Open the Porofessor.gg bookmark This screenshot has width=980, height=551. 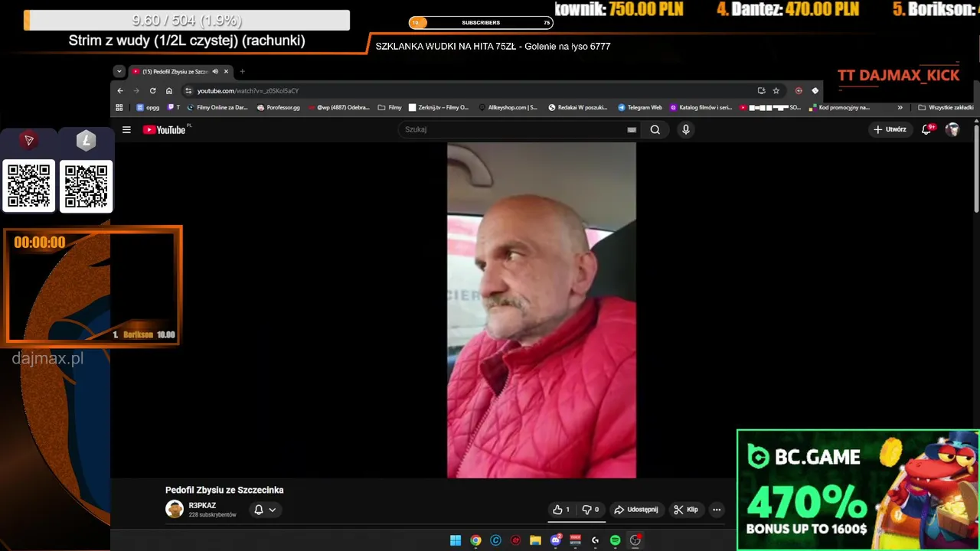(x=278, y=108)
